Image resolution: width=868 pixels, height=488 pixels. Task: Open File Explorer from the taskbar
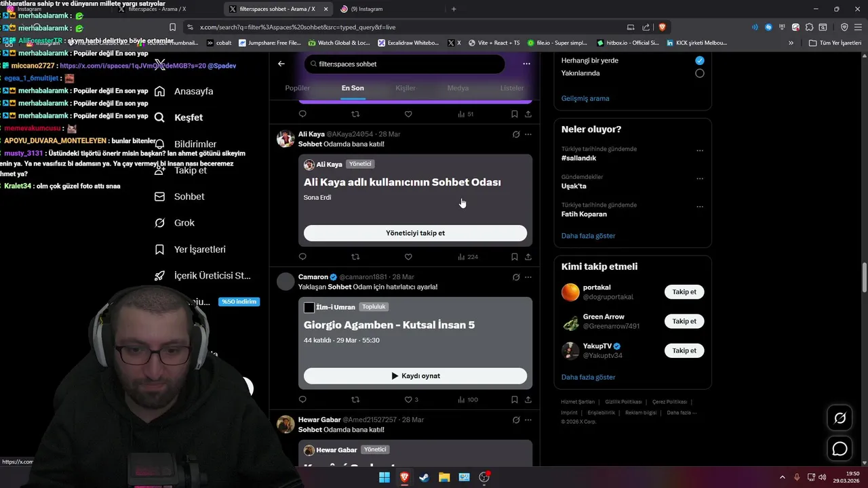443,477
